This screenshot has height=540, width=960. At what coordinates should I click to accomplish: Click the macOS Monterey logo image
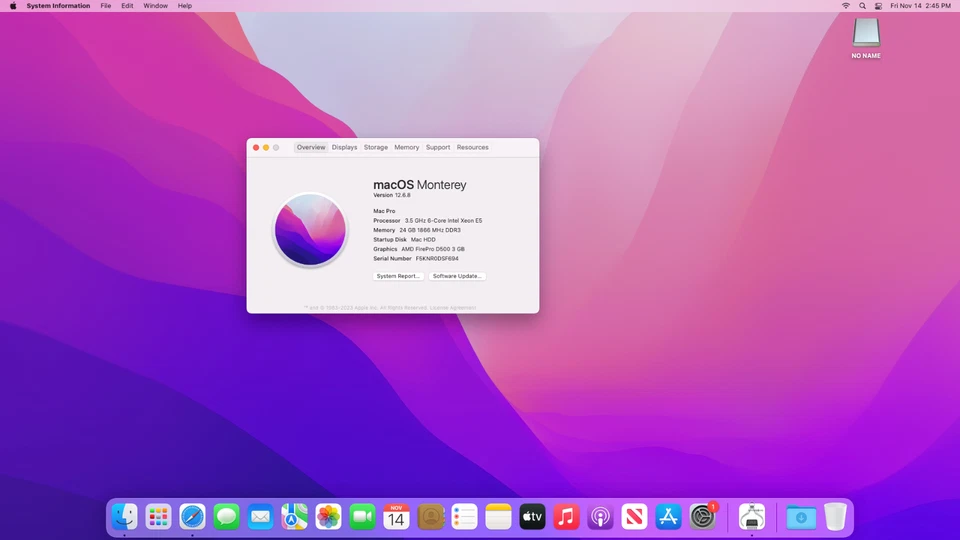(x=310, y=230)
